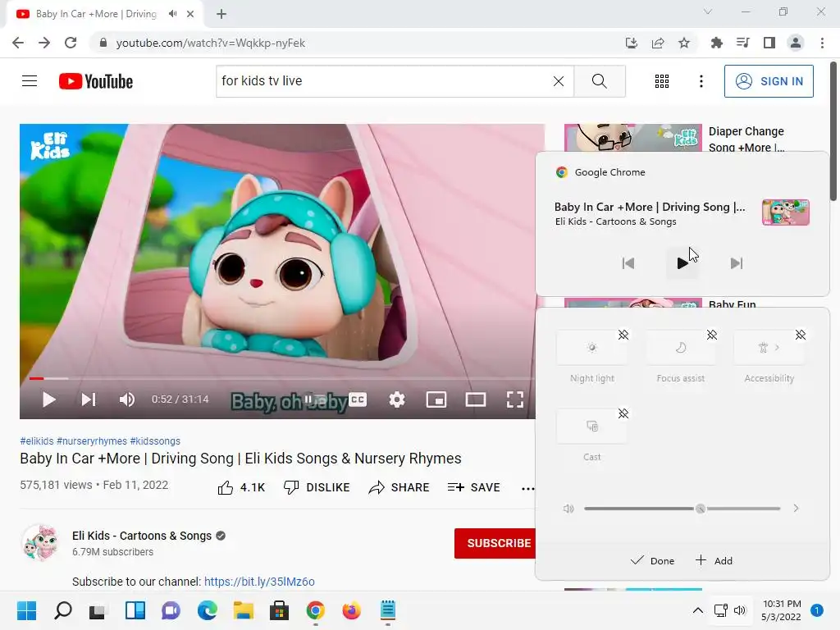Open Diaper Change Song recommended video

(746, 139)
